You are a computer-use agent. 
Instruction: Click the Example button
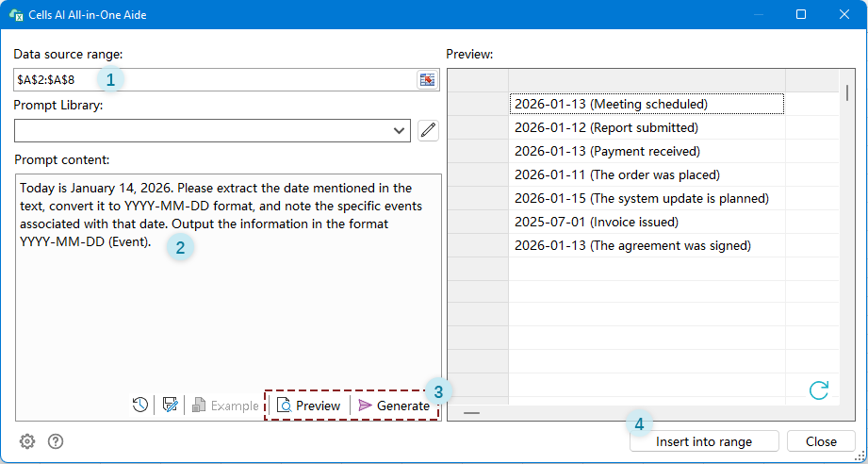[x=225, y=406]
